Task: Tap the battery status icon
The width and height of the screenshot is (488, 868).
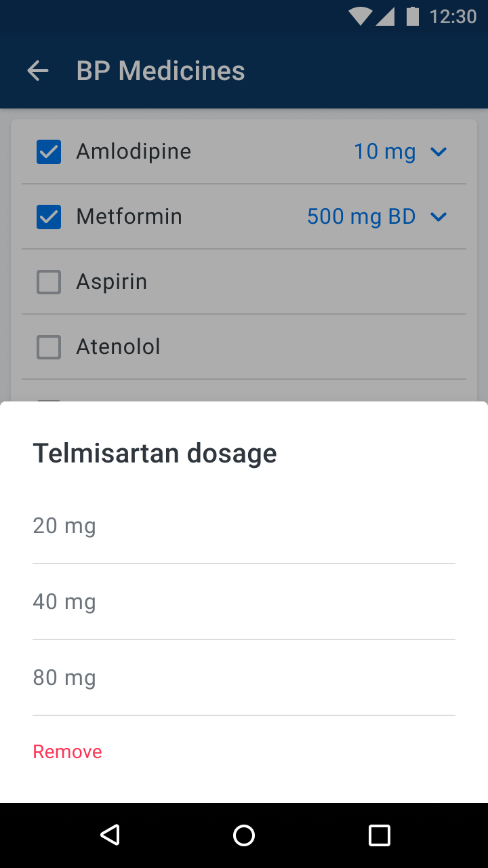Action: pos(412,16)
